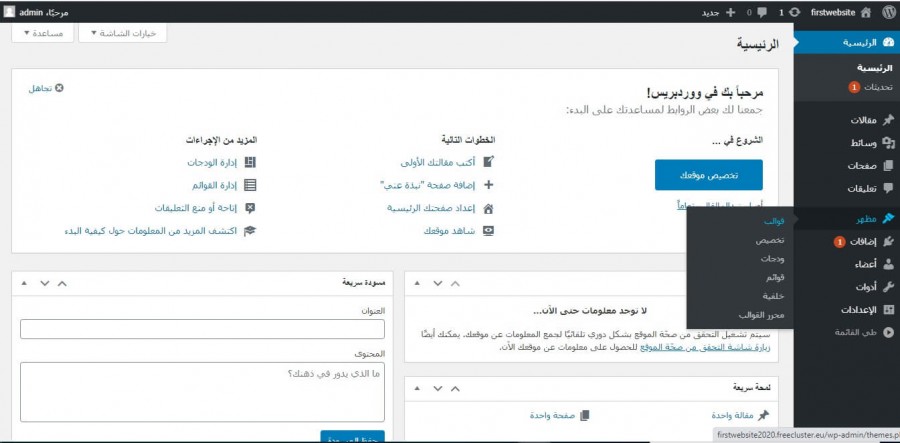This screenshot has height=443, width=900.
Task: Open الرئيسية dashboard menu item
Action: coord(847,43)
